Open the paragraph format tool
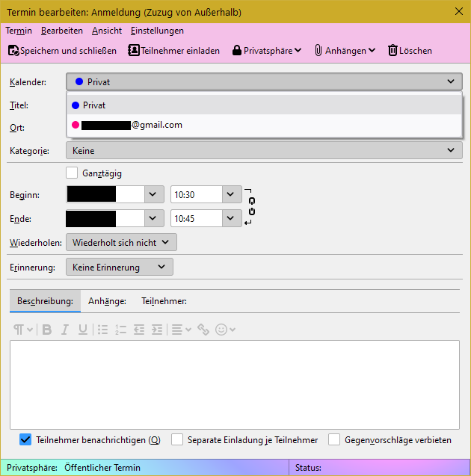Image resolution: width=471 pixels, height=476 pixels. click(x=22, y=330)
